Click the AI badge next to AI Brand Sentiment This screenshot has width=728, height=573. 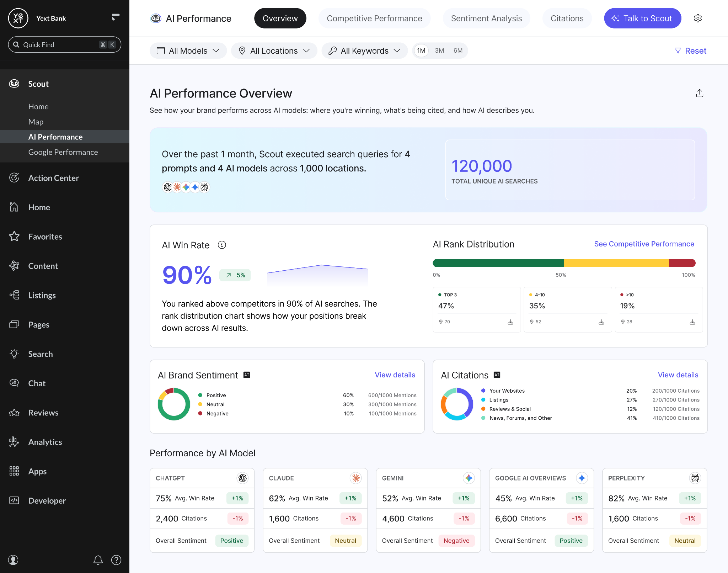247,375
